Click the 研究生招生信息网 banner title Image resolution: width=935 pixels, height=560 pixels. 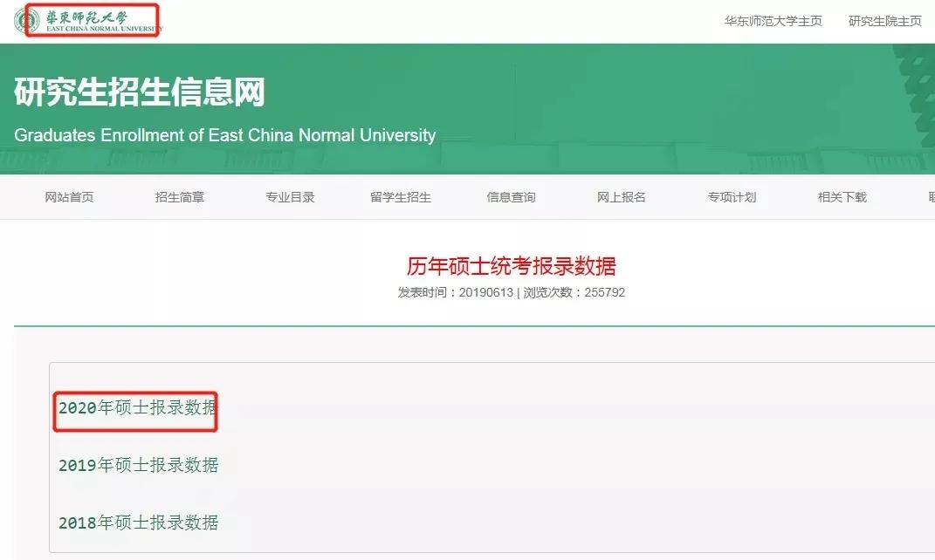[x=140, y=92]
